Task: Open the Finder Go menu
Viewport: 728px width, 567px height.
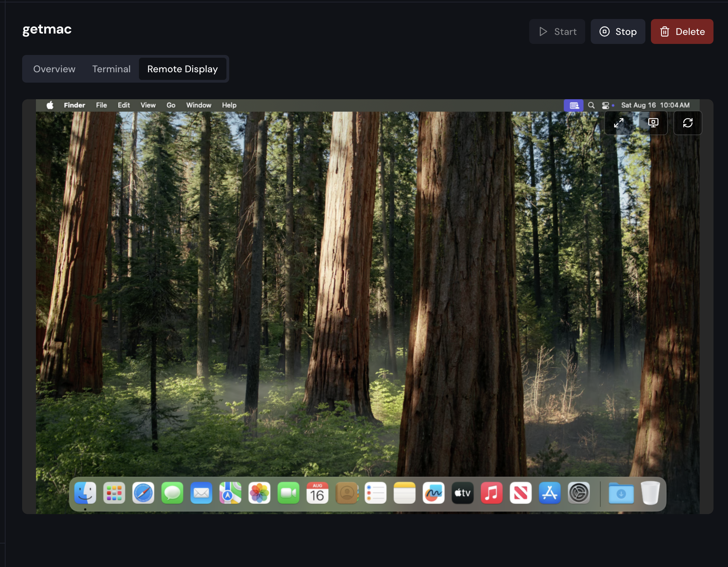Action: 171,105
